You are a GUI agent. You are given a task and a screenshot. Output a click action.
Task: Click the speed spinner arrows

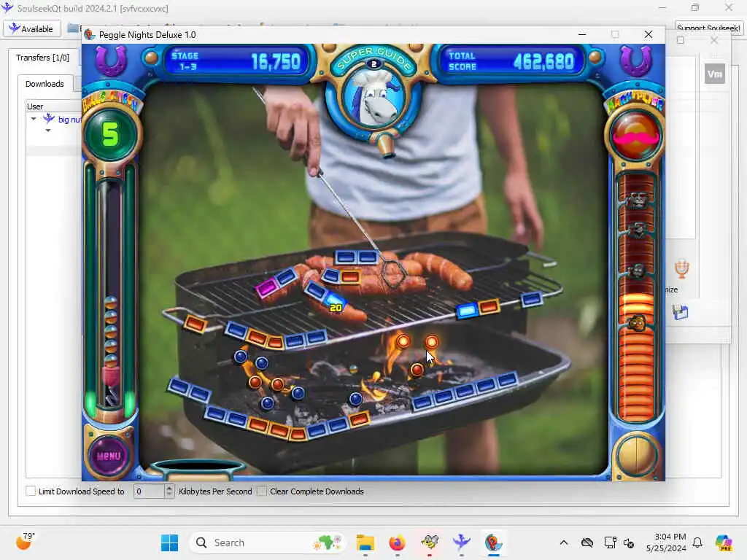click(169, 491)
